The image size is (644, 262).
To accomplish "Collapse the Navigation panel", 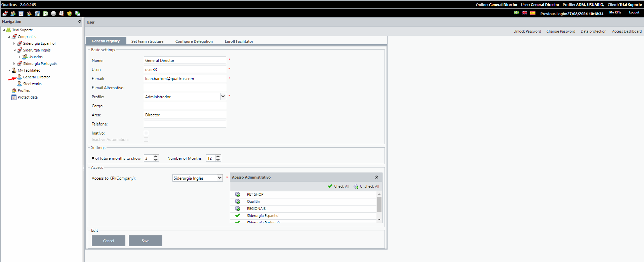I will tap(80, 22).
